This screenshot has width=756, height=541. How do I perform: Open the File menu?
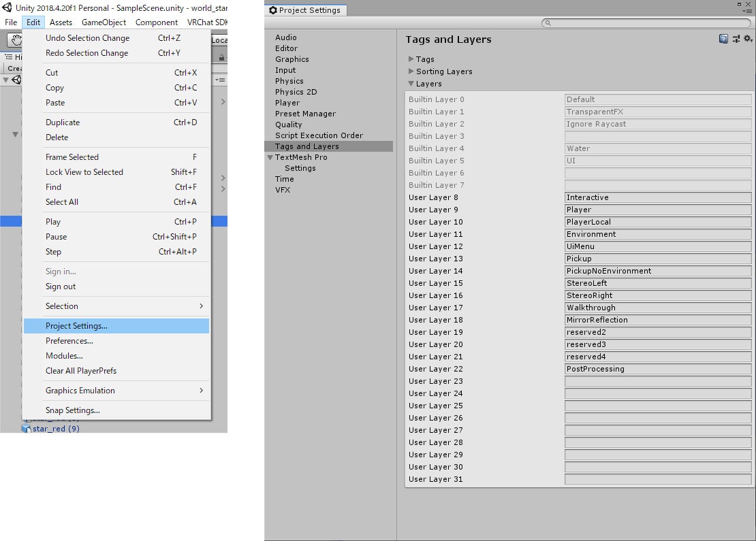(x=11, y=22)
